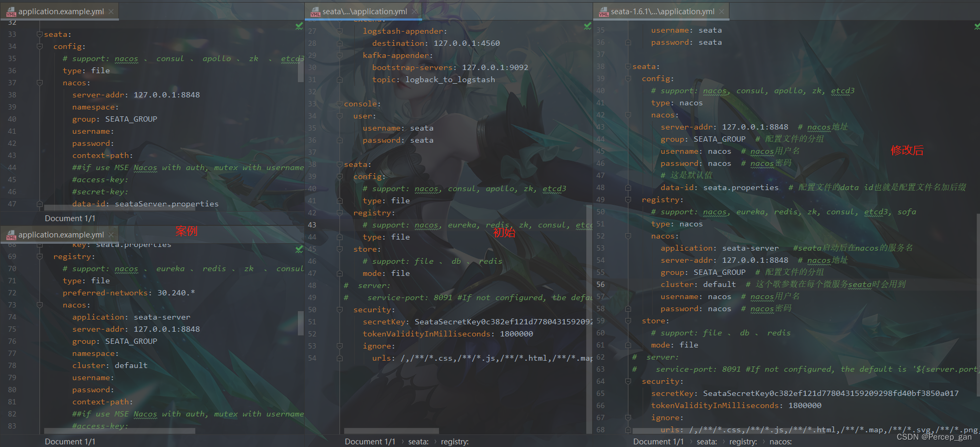This screenshot has width=980, height=447.
Task: Collapse seata block in seata\...\application.yml
Action: click(339, 164)
